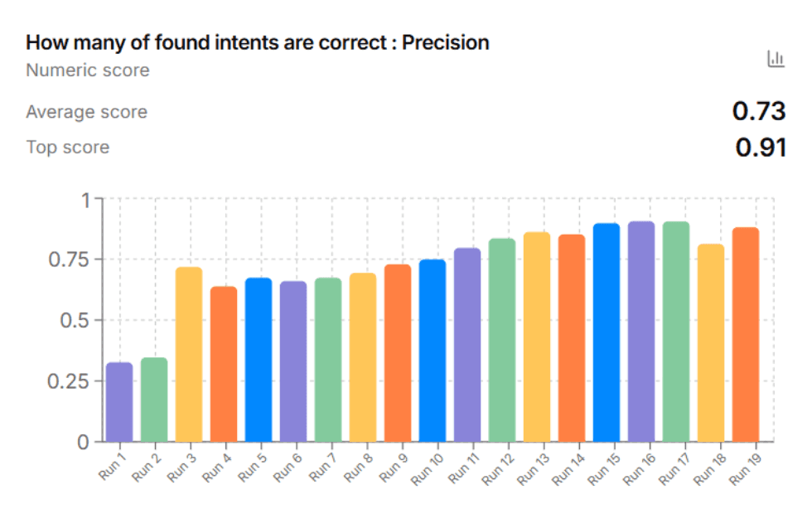Select the purple Run 16 bar
Image resolution: width=812 pixels, height=514 pixels.
tap(641, 332)
